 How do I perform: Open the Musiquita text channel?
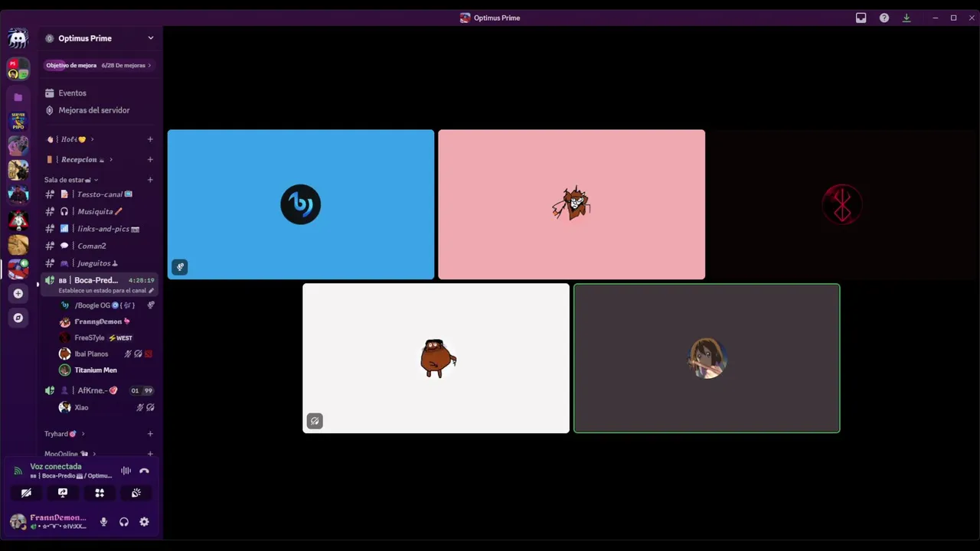(100, 211)
